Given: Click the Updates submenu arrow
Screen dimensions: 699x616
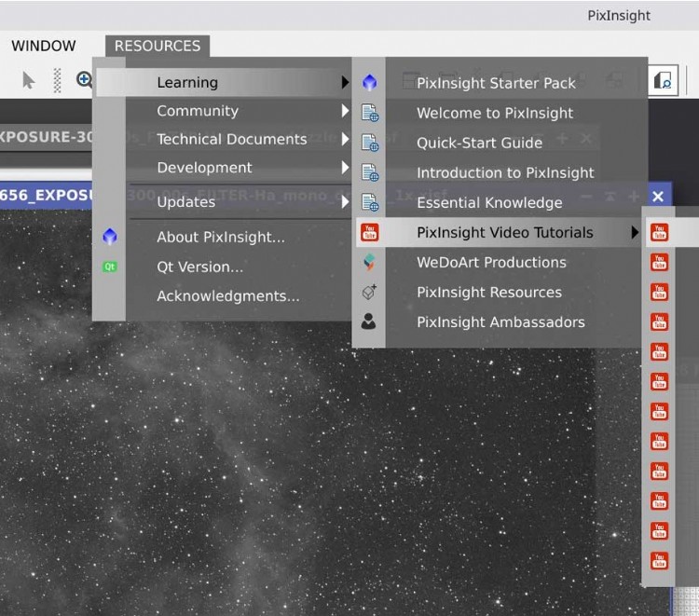Looking at the screenshot, I should [x=345, y=202].
